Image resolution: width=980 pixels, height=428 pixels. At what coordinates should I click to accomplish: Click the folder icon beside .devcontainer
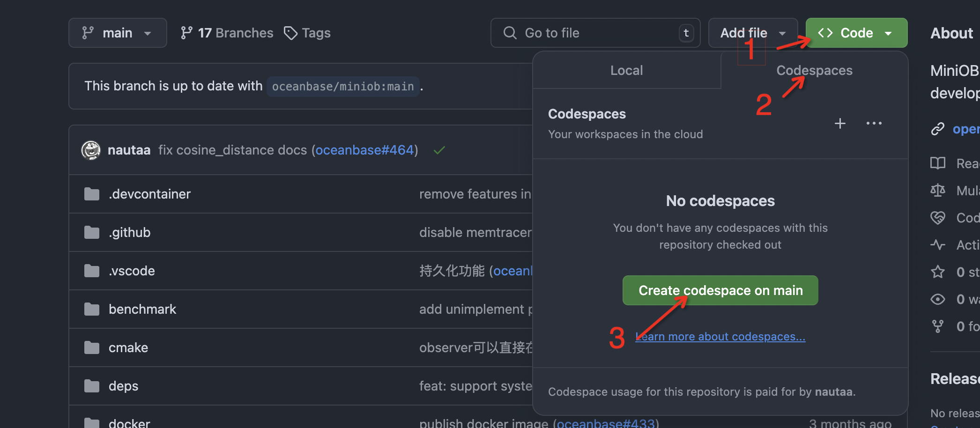[92, 194]
